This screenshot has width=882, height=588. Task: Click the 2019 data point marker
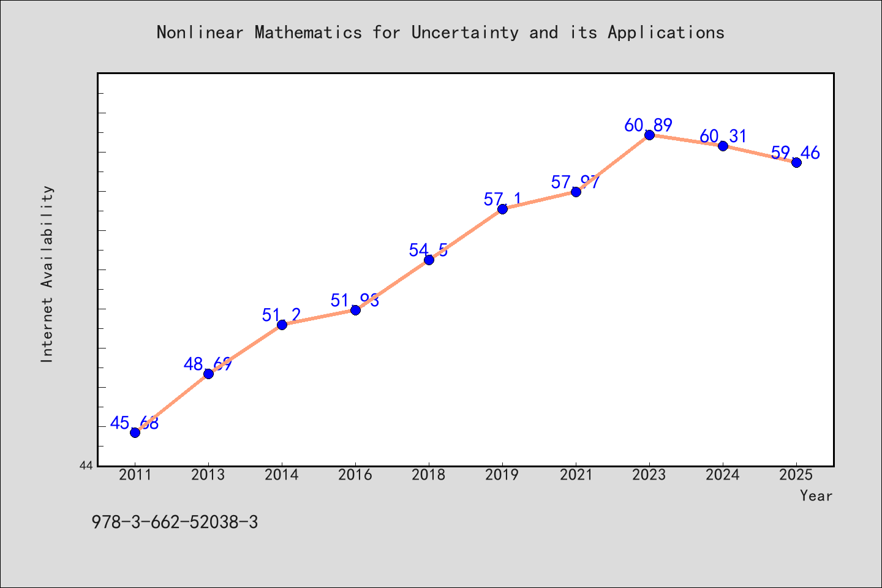(502, 209)
